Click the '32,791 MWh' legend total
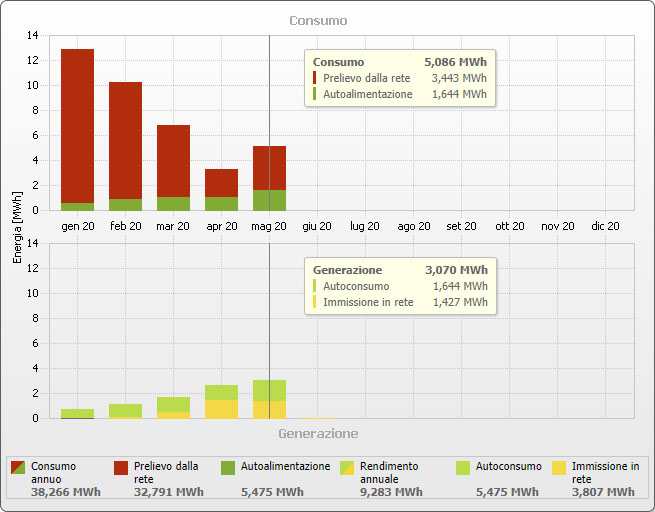 click(169, 492)
